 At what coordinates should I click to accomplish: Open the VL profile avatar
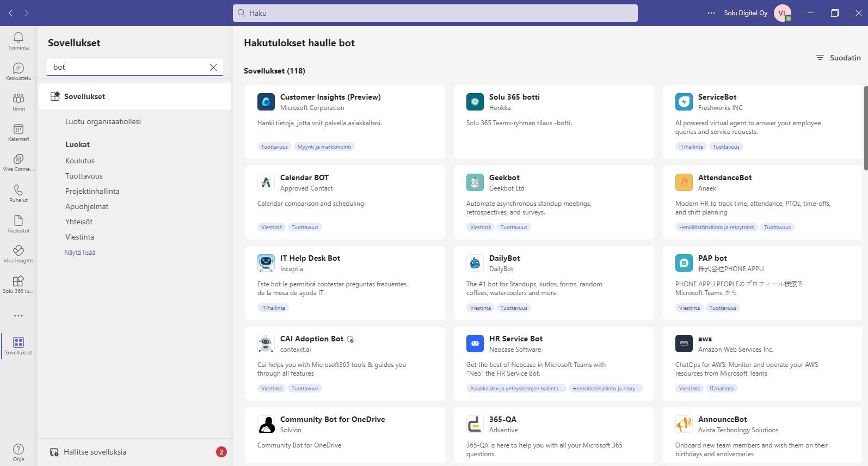coord(783,13)
